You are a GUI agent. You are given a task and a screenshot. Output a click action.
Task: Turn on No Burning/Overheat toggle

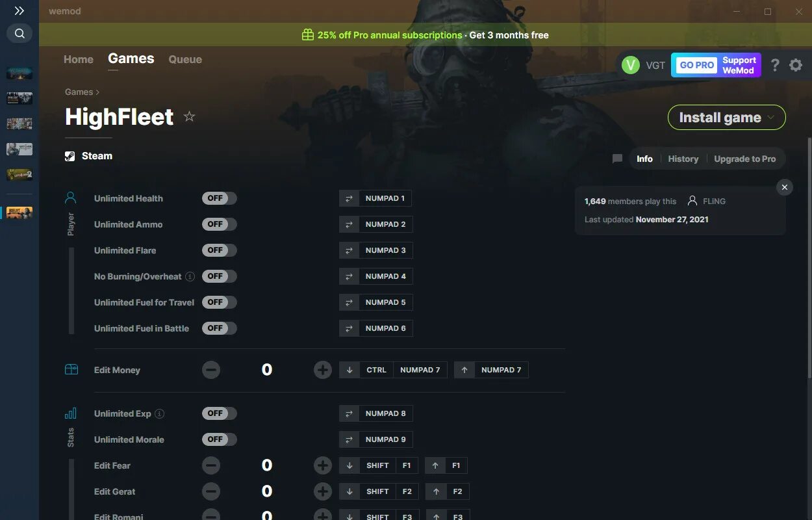pyautogui.click(x=220, y=276)
